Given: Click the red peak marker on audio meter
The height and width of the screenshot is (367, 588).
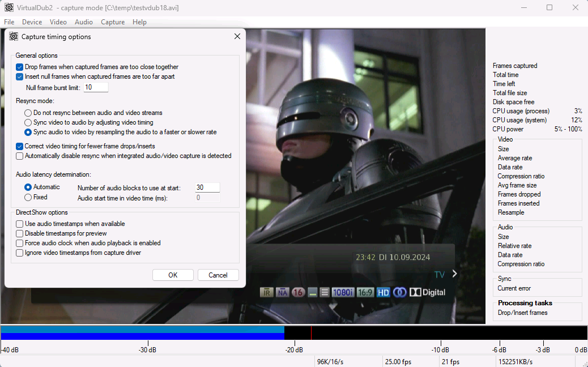Looking at the screenshot, I should 311,333.
